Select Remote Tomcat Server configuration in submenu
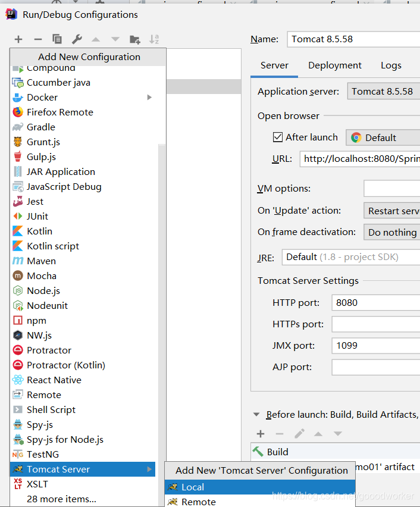The image size is (420, 507). [260, 502]
